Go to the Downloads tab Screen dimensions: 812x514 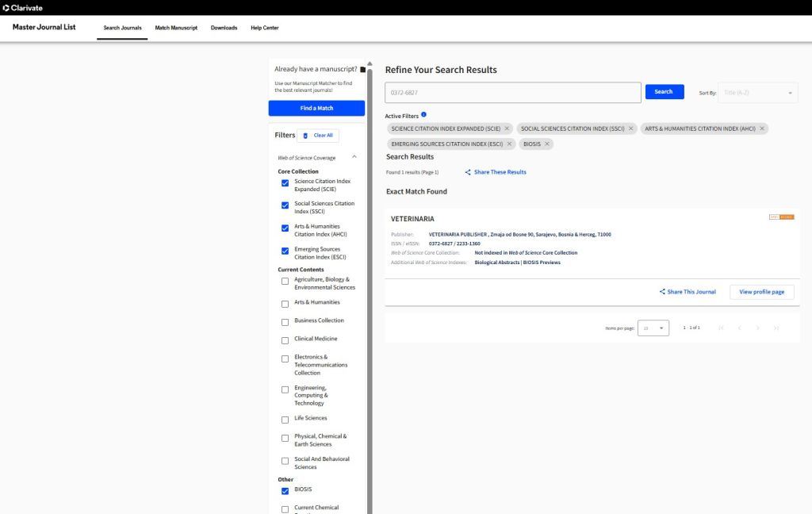pos(224,28)
